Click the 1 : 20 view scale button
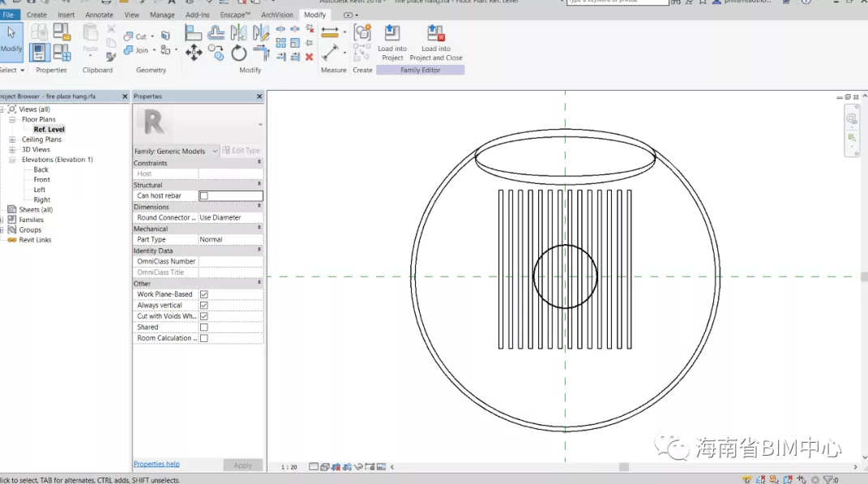Image resolution: width=868 pixels, height=484 pixels. 289,467
